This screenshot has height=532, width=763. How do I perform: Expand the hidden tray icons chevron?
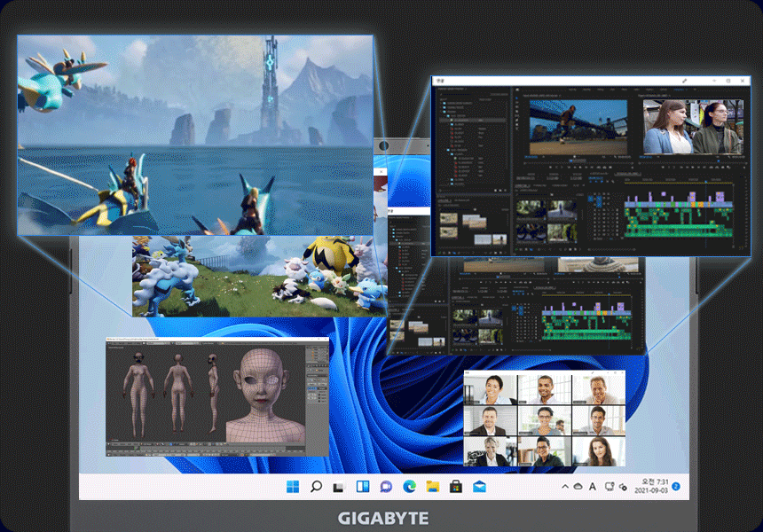point(565,486)
